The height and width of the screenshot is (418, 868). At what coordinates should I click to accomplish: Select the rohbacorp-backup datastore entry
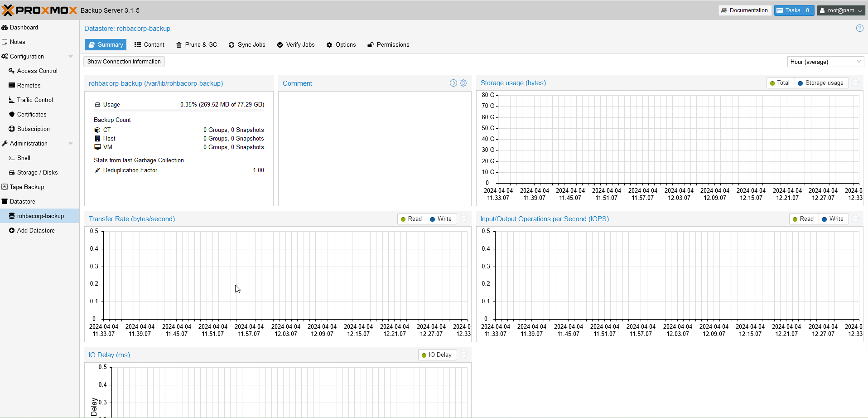(39, 216)
